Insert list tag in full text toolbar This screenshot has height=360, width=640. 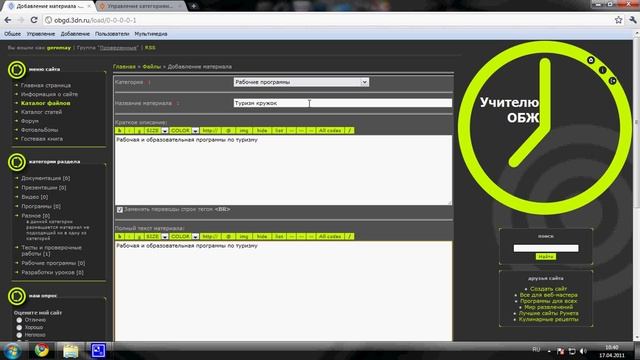pyautogui.click(x=279, y=237)
